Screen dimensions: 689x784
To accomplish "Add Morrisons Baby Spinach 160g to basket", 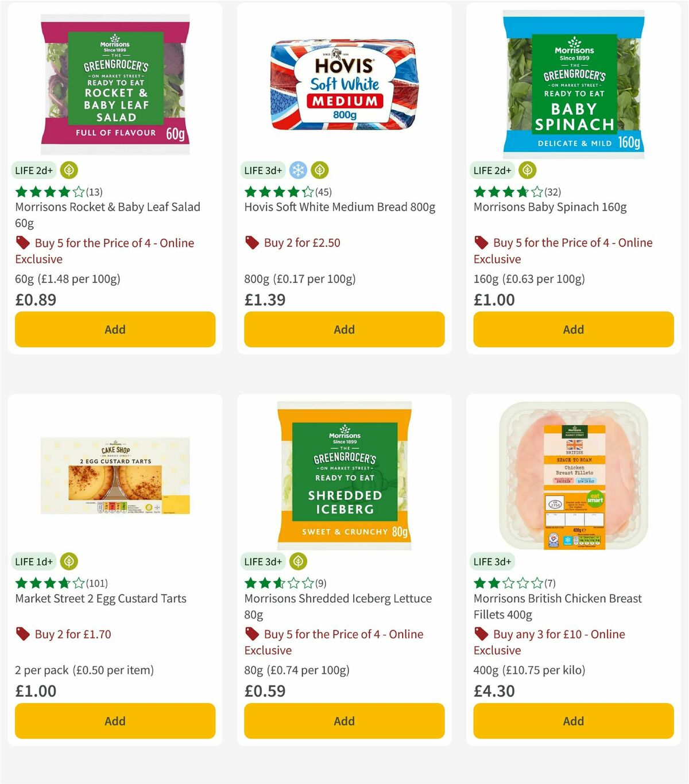I will click(x=573, y=329).
